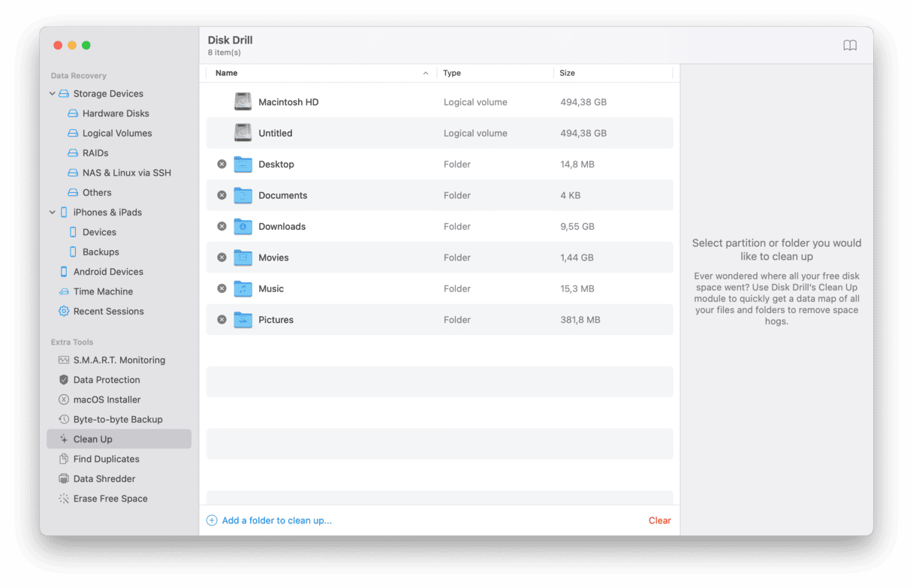Click the Pictures folder icon

[243, 320]
